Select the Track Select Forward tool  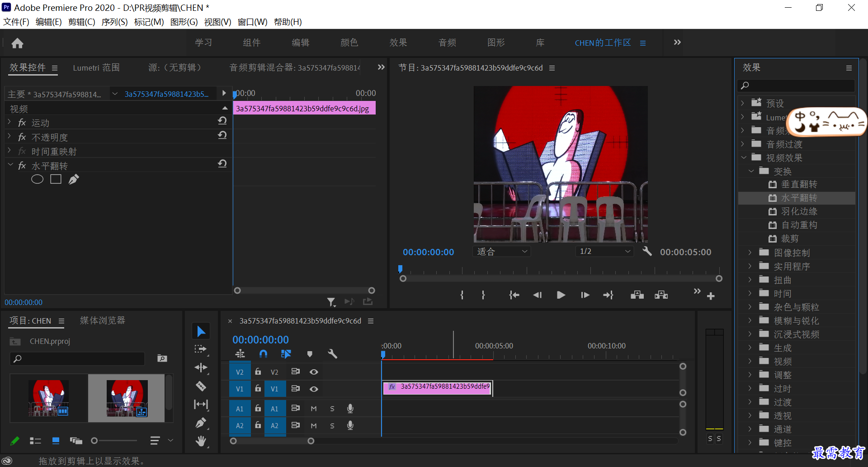coord(201,349)
